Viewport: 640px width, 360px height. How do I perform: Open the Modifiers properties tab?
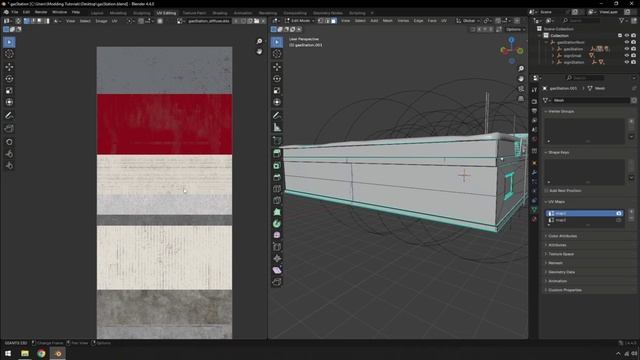(534, 173)
